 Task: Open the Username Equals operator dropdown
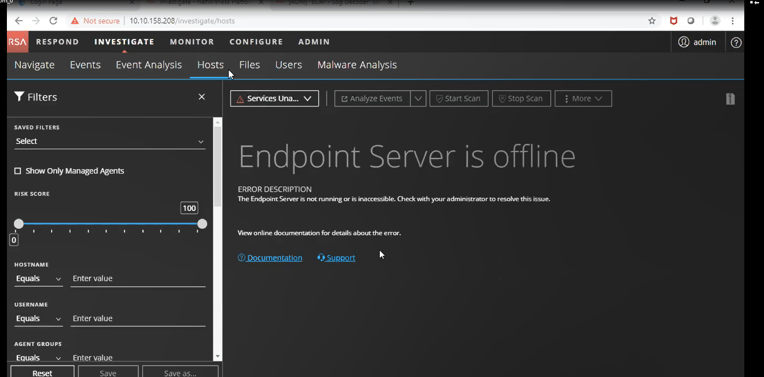point(38,319)
